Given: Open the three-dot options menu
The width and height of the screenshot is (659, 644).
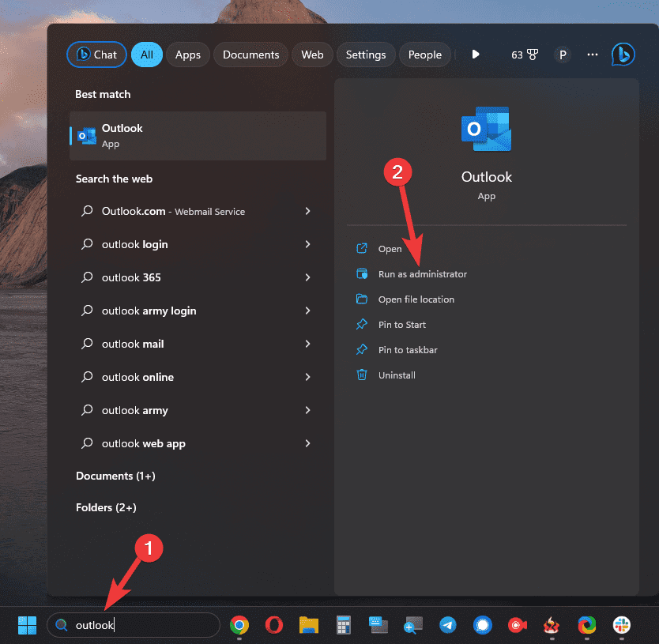Looking at the screenshot, I should 593,55.
